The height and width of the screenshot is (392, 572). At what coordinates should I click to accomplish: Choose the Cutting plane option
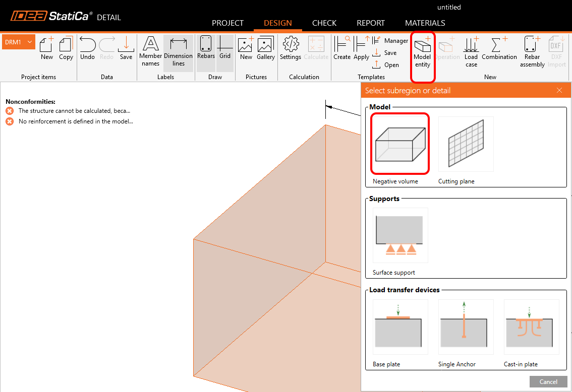466,144
